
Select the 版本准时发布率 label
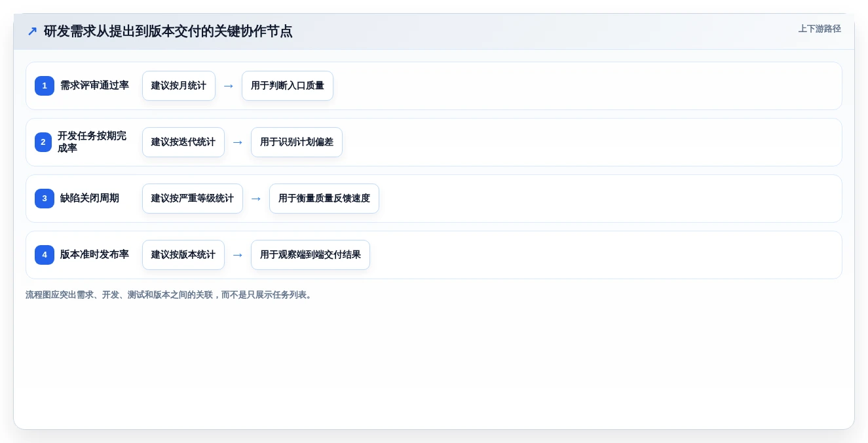[x=94, y=255]
